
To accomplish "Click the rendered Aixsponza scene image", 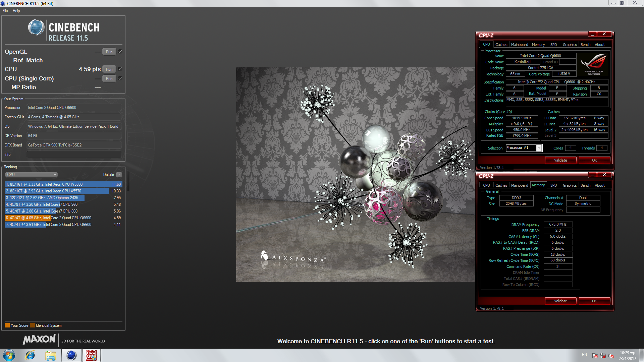I will click(x=356, y=175).
